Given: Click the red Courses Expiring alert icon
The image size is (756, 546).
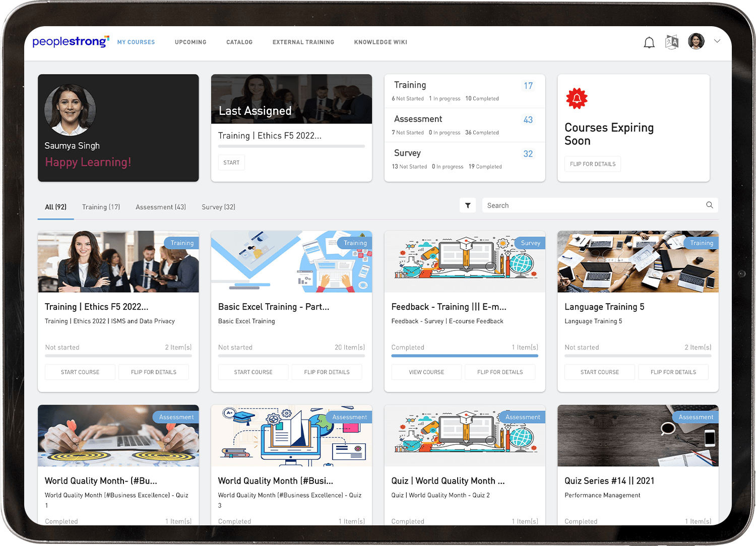Looking at the screenshot, I should 577,98.
